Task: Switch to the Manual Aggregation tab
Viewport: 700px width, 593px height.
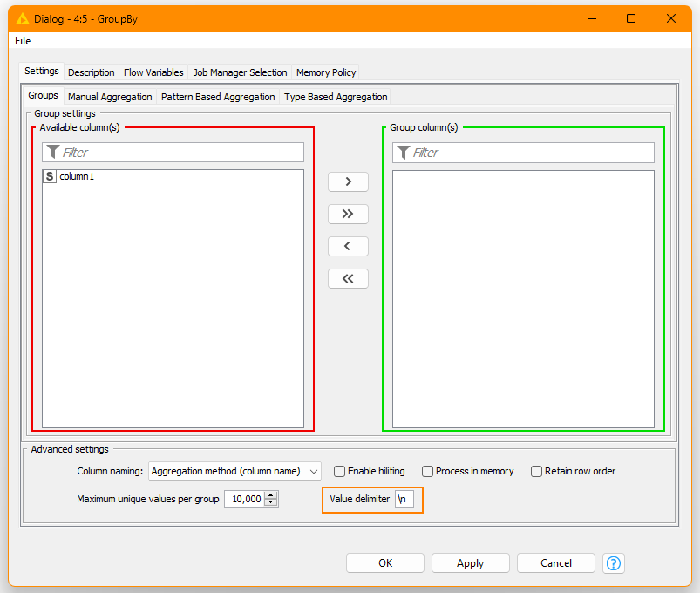Action: tap(110, 97)
